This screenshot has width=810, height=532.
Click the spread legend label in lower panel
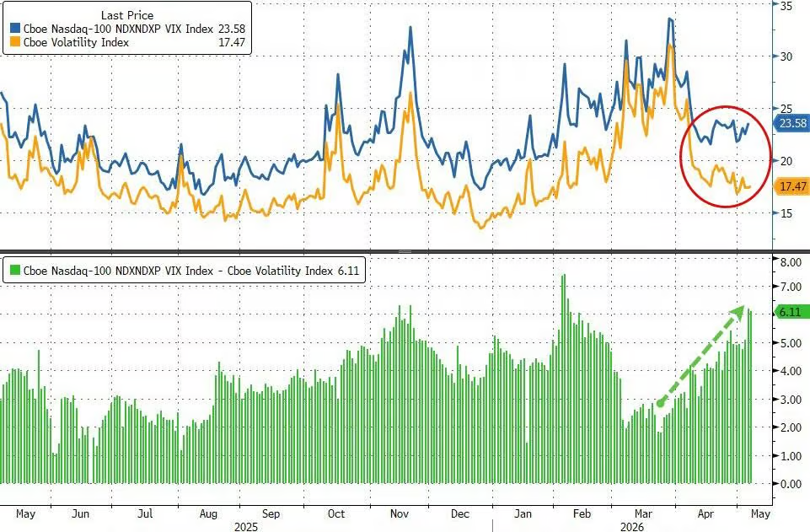point(178,271)
